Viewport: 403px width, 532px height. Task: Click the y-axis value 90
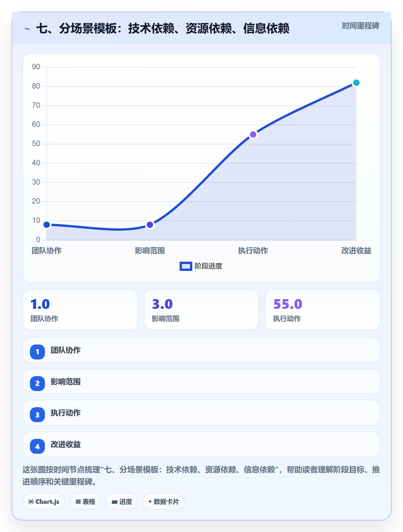(36, 67)
